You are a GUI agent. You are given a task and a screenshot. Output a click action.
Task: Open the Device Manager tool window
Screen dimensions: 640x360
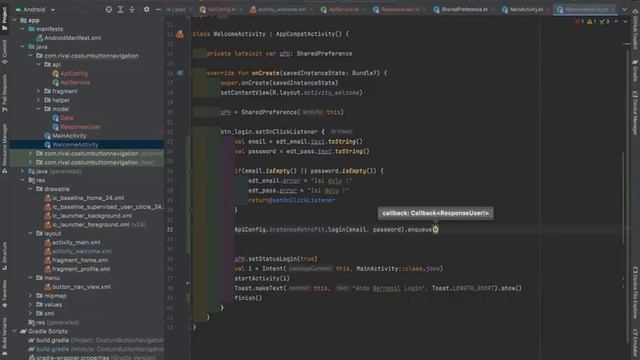point(635,112)
